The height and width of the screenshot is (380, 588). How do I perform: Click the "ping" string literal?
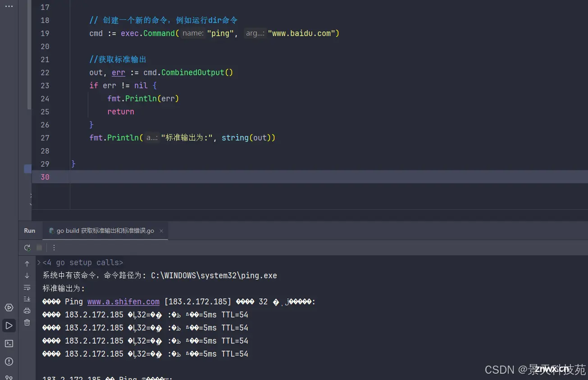click(x=220, y=33)
